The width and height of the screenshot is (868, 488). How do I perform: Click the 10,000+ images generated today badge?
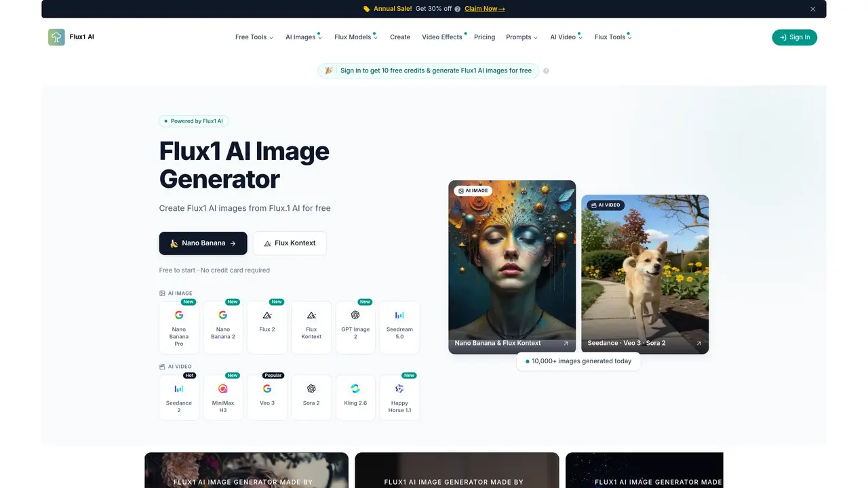(578, 361)
